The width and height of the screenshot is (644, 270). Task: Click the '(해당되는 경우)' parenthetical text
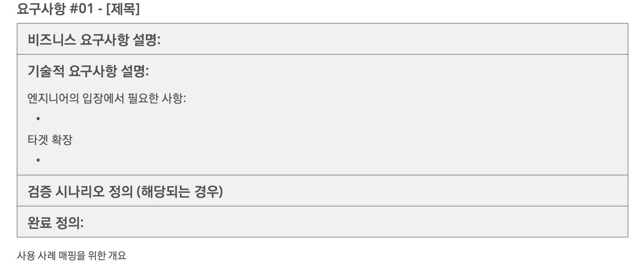(180, 191)
